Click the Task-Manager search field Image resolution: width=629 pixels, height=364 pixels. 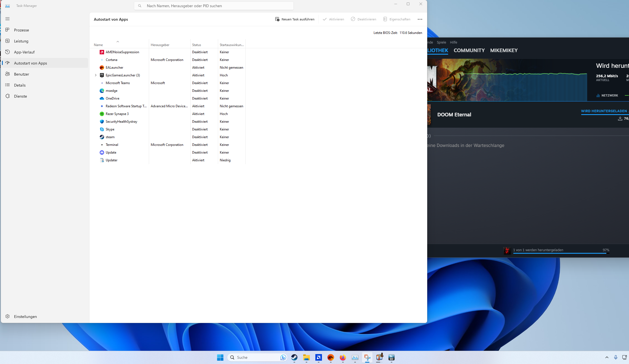[x=214, y=6]
